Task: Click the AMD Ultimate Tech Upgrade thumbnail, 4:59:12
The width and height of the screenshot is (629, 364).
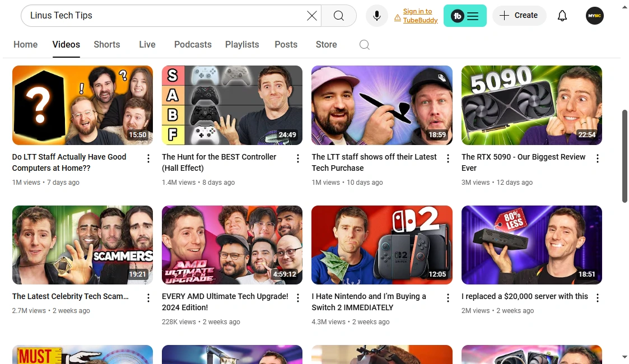Action: pyautogui.click(x=232, y=245)
